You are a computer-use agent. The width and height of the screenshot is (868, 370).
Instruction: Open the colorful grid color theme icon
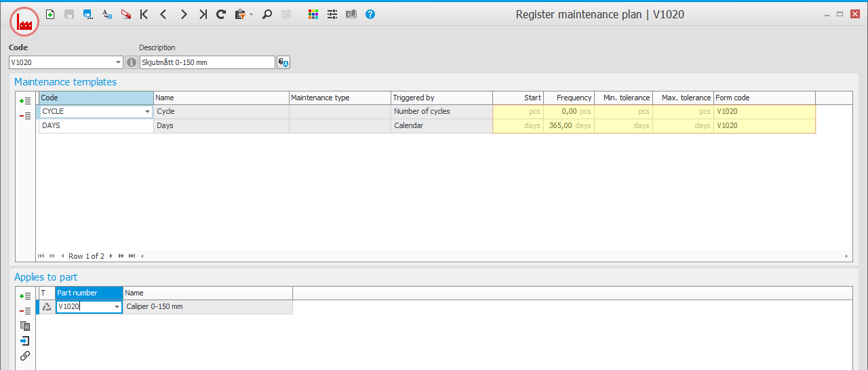[313, 14]
